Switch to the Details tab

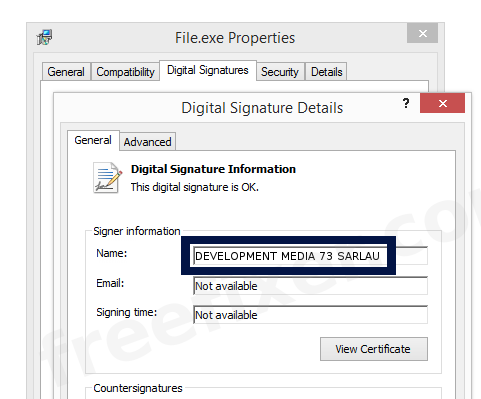click(326, 72)
